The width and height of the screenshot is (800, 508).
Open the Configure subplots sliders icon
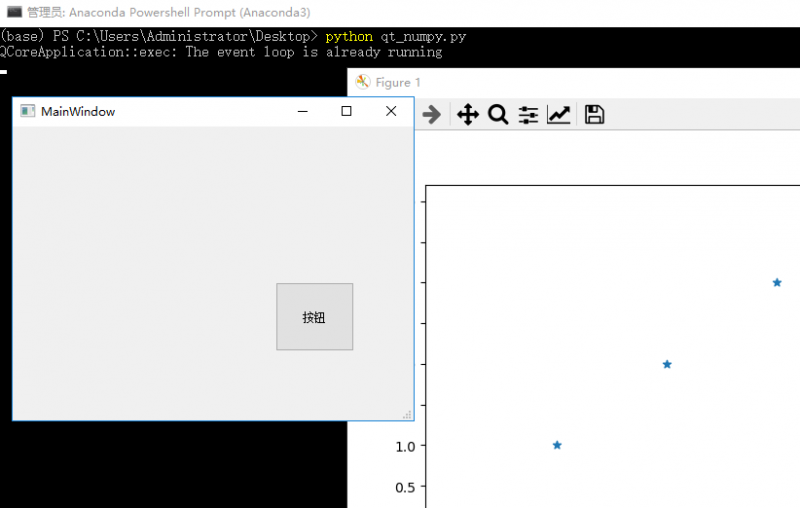click(528, 115)
